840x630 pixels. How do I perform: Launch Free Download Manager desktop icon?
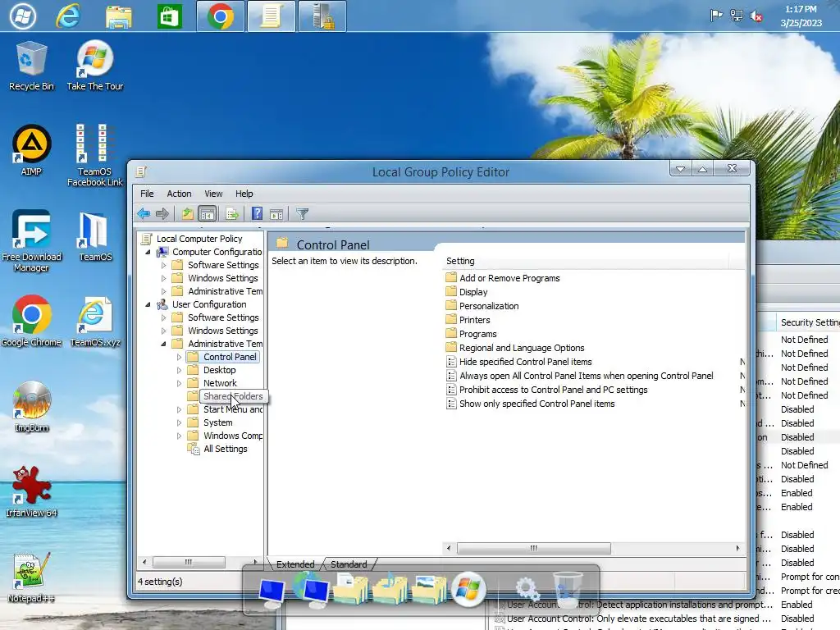pyautogui.click(x=31, y=241)
